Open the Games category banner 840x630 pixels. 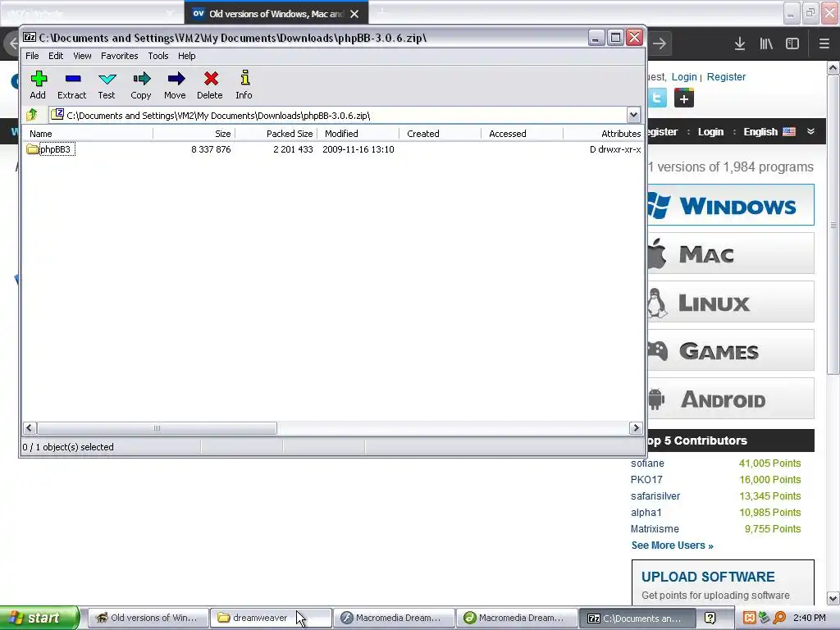coord(731,350)
